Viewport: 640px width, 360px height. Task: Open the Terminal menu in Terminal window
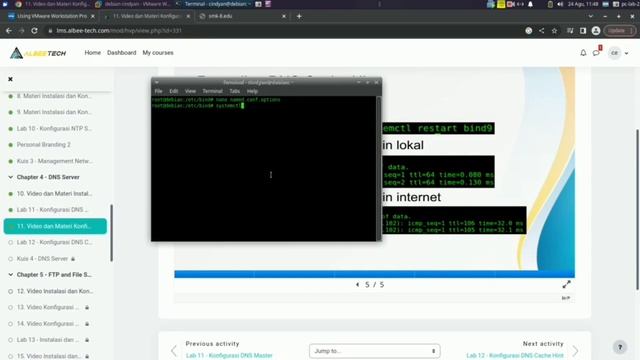click(x=212, y=91)
